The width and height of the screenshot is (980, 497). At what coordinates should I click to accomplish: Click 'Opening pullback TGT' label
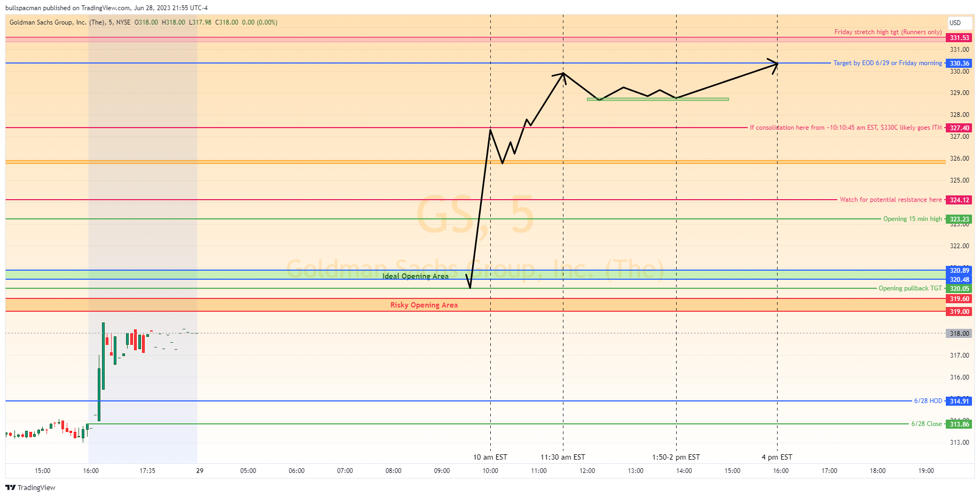pyautogui.click(x=910, y=288)
